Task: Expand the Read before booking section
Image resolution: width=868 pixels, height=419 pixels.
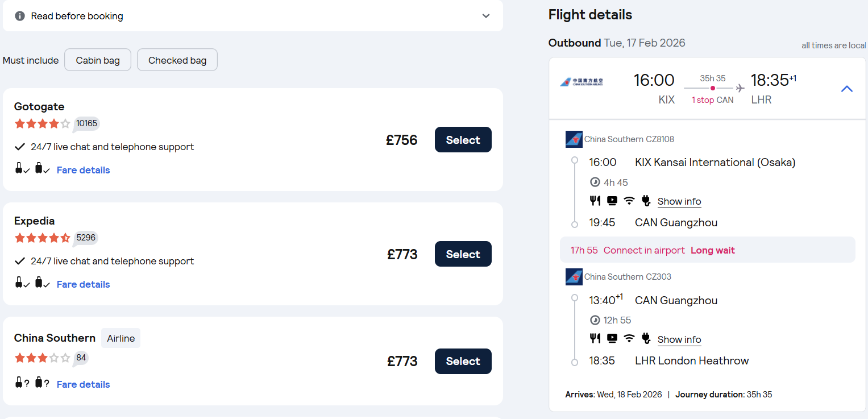Action: 486,16
